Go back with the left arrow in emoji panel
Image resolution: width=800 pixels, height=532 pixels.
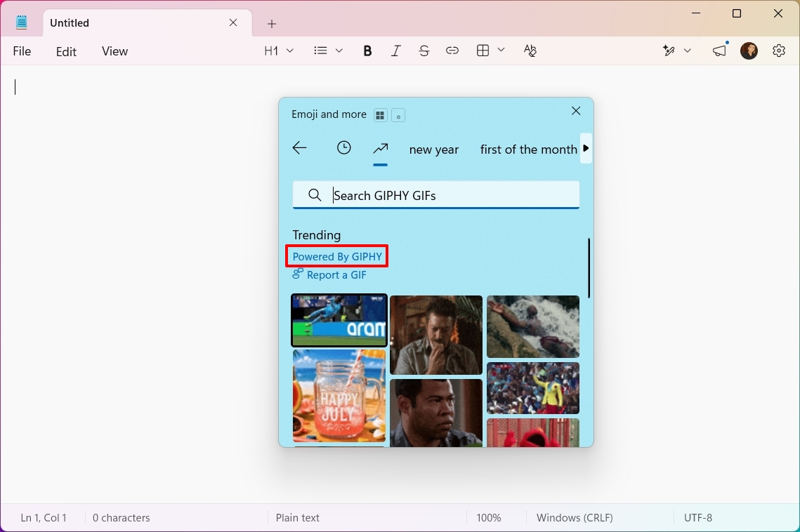tap(299, 148)
